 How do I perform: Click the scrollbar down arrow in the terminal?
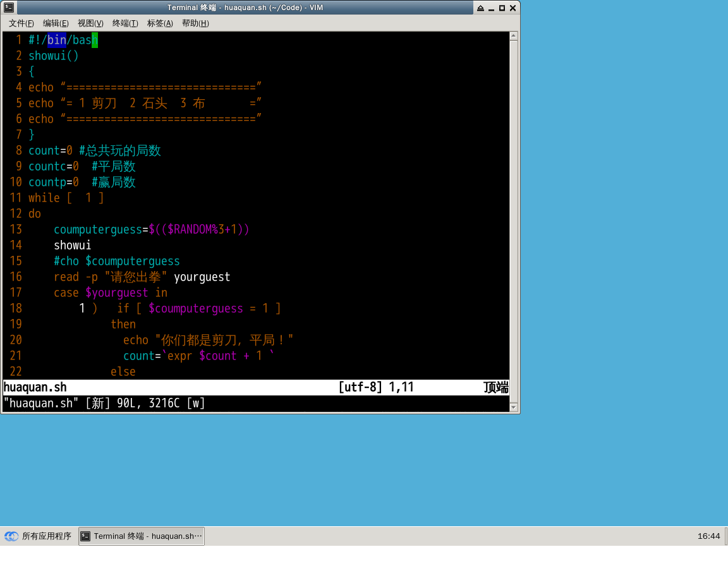pos(514,407)
